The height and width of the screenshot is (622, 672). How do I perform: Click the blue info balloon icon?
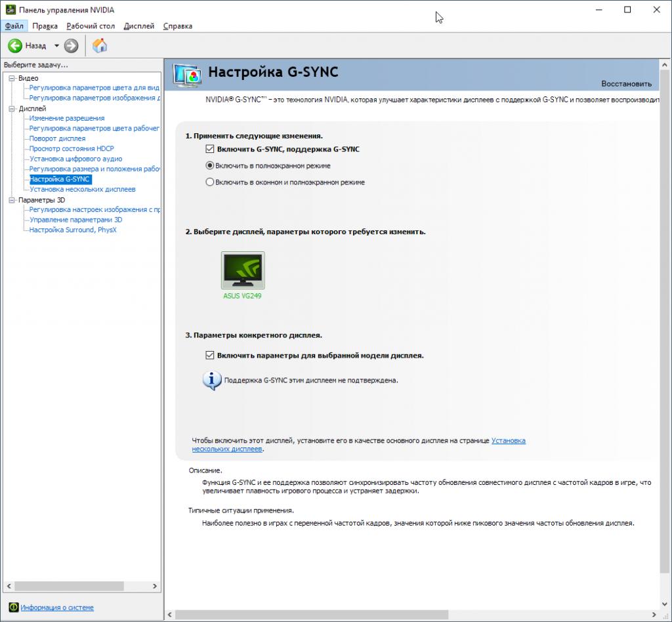tap(212, 381)
